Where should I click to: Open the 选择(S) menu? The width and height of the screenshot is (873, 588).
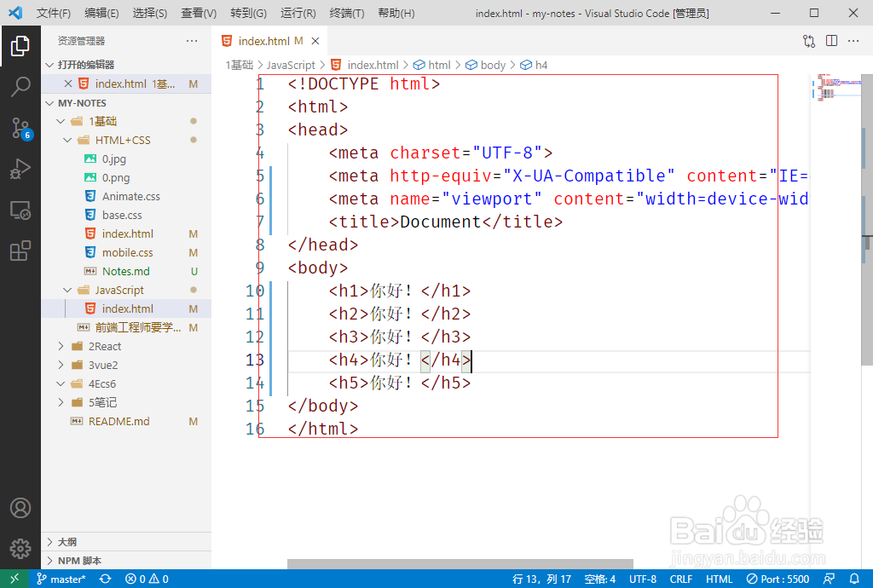pos(150,13)
